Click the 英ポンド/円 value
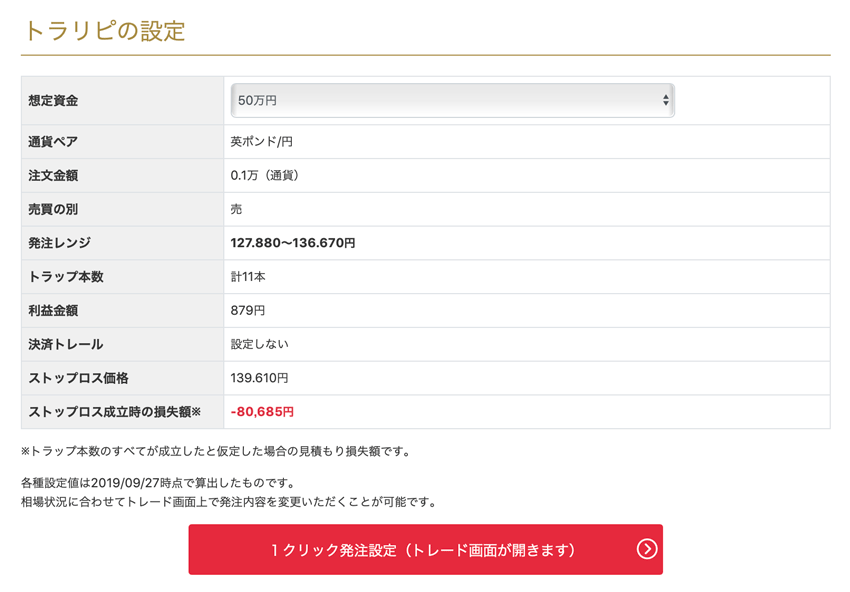Screen dimensions: 850x592 coord(261,142)
